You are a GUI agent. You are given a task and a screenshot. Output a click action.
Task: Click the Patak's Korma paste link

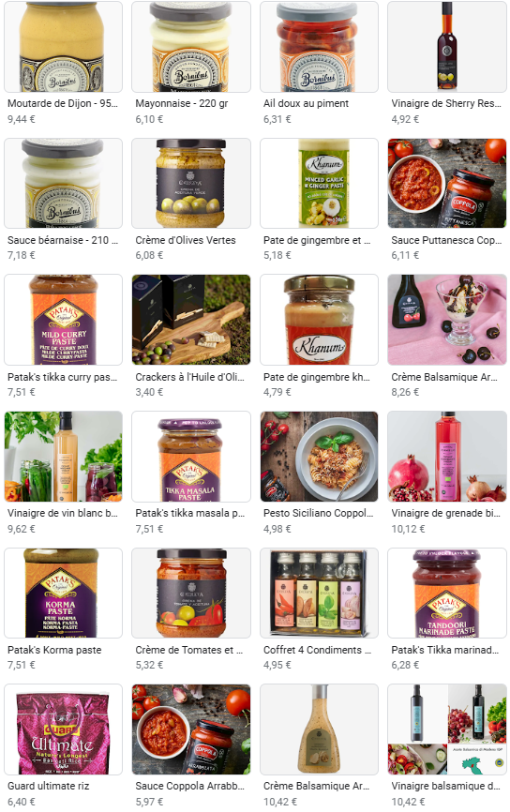point(54,650)
